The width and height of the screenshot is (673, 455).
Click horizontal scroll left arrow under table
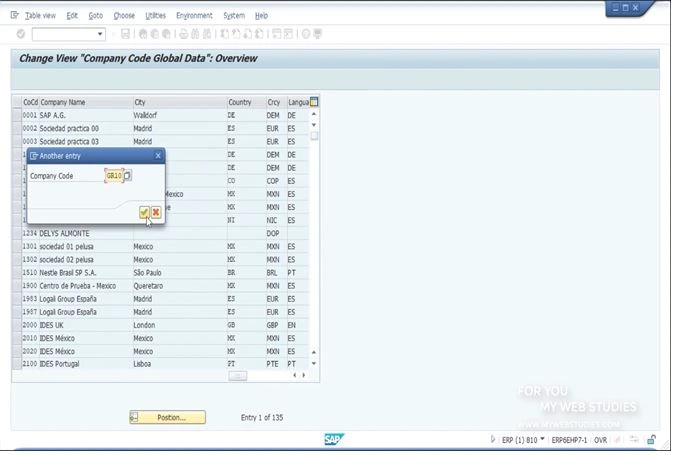pyautogui.click(x=294, y=375)
